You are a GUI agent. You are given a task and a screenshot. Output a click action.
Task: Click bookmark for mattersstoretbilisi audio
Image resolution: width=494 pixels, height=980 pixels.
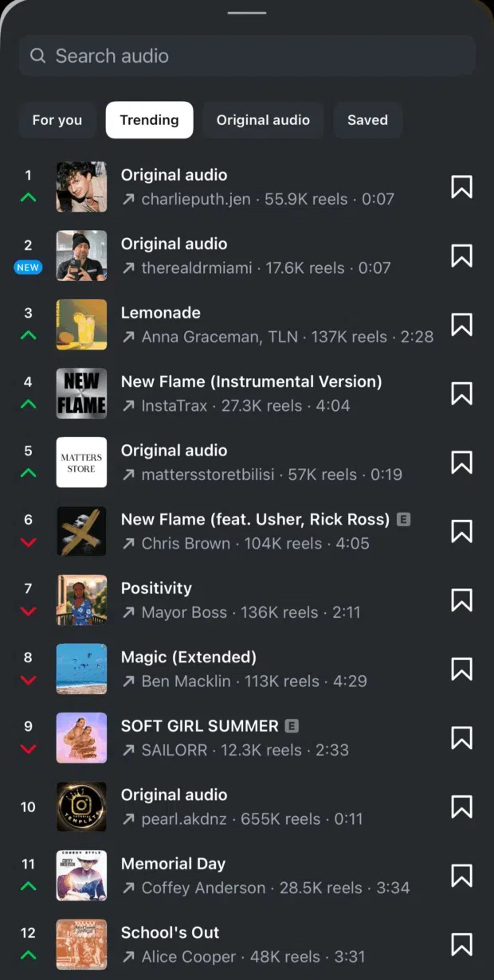click(x=461, y=463)
